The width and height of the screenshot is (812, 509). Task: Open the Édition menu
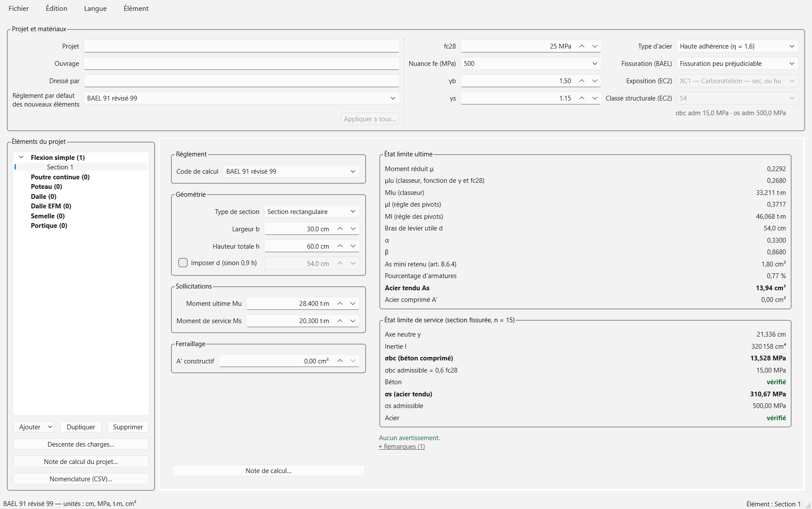[x=57, y=9]
